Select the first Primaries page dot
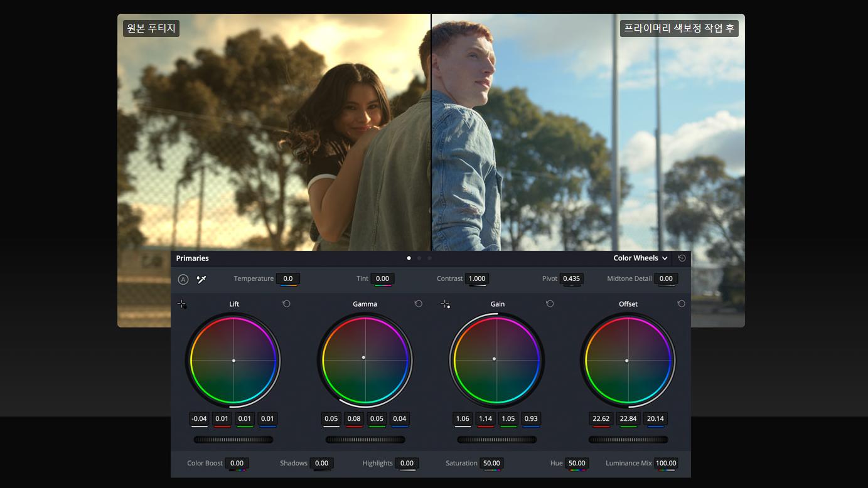Image resolution: width=868 pixels, height=488 pixels. tap(409, 258)
